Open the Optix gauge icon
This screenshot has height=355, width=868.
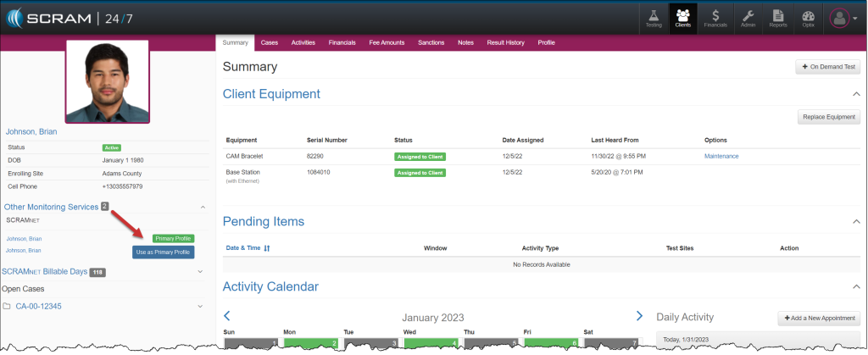[x=808, y=18]
